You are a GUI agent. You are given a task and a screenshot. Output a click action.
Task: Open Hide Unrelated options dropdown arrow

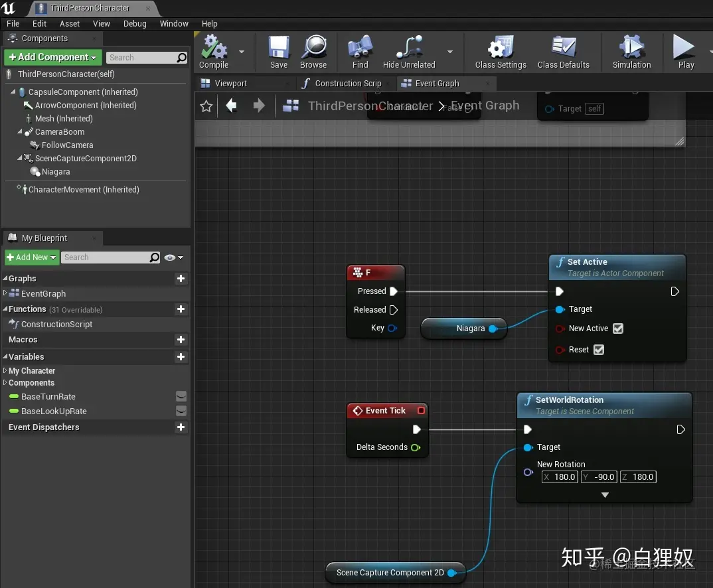(x=449, y=52)
